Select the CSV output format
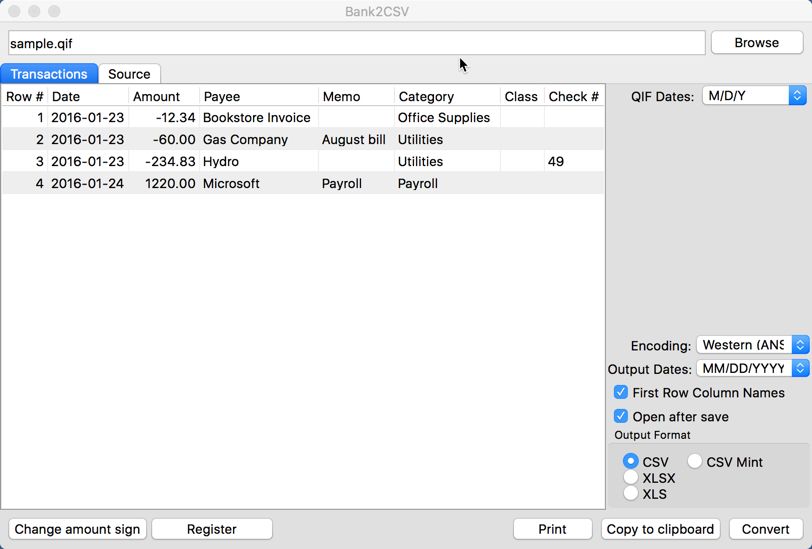 tap(631, 461)
